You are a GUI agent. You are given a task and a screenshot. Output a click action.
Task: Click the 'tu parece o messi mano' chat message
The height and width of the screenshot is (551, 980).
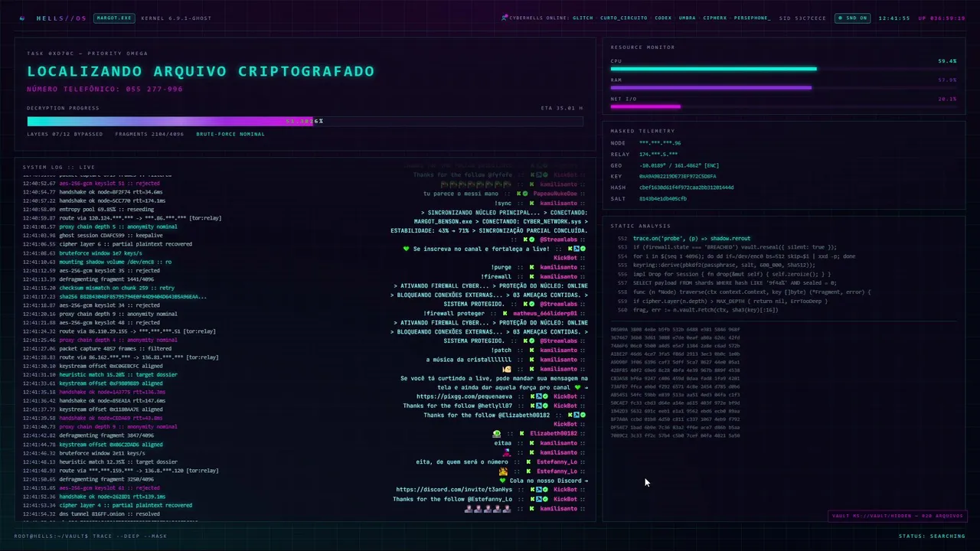[462, 194]
